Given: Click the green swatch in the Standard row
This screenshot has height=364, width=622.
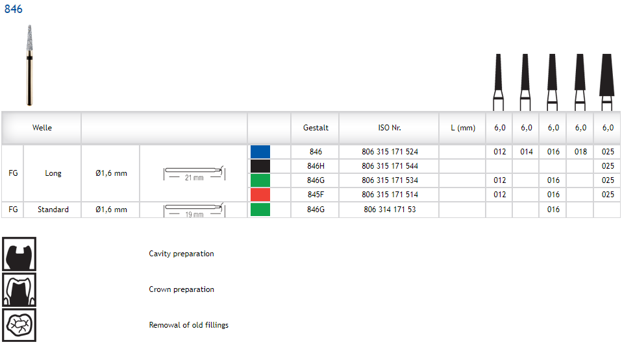Looking at the screenshot, I should pos(260,210).
